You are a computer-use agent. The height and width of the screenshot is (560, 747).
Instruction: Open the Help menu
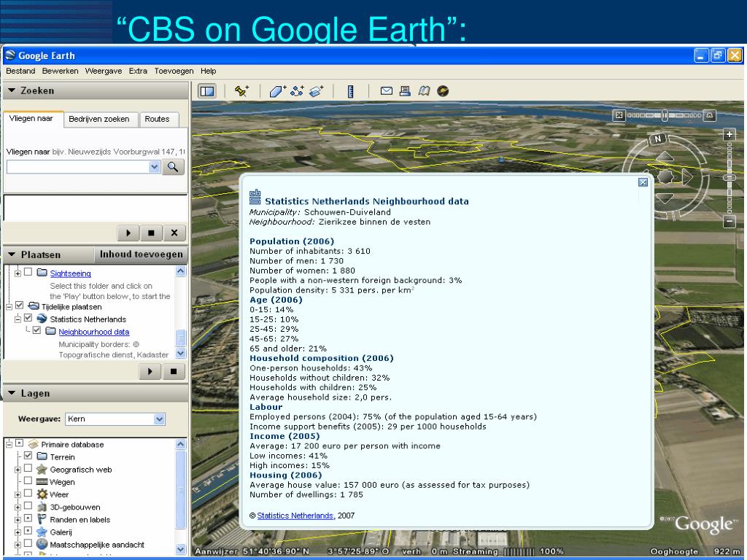click(x=208, y=71)
